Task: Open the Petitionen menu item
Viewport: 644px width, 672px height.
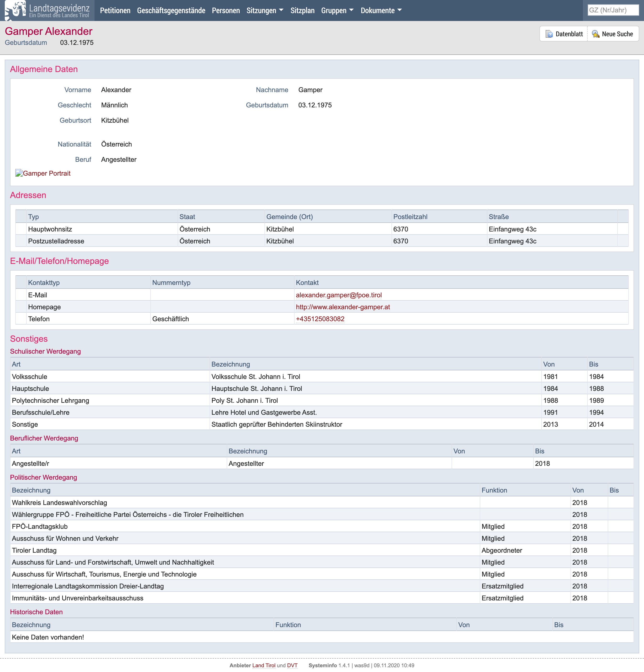Action: (115, 10)
